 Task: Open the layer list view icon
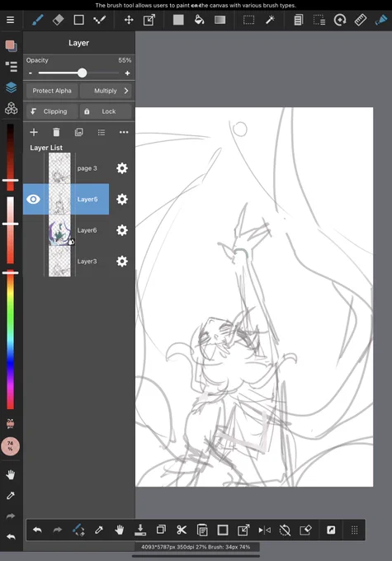tap(102, 133)
